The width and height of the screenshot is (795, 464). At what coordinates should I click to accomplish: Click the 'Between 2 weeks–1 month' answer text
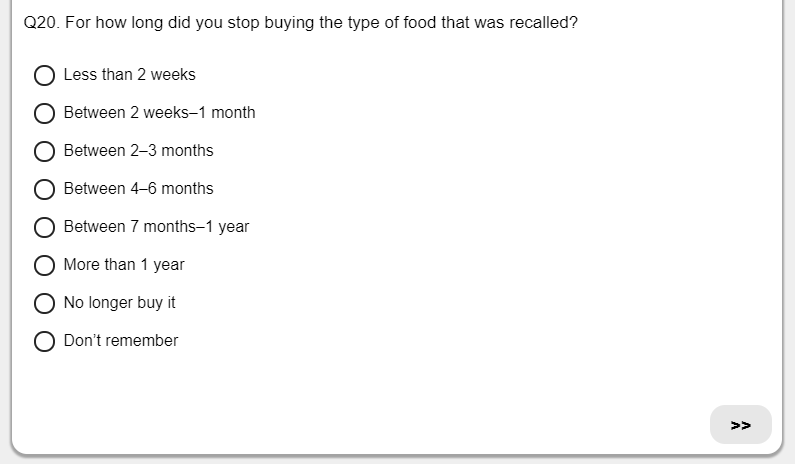(x=159, y=113)
